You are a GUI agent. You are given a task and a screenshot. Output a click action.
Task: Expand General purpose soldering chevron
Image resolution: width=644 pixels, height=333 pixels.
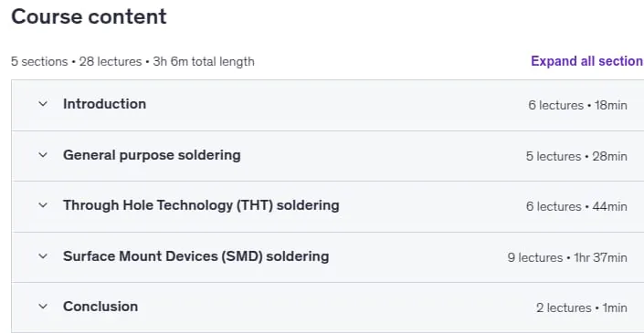pos(43,155)
